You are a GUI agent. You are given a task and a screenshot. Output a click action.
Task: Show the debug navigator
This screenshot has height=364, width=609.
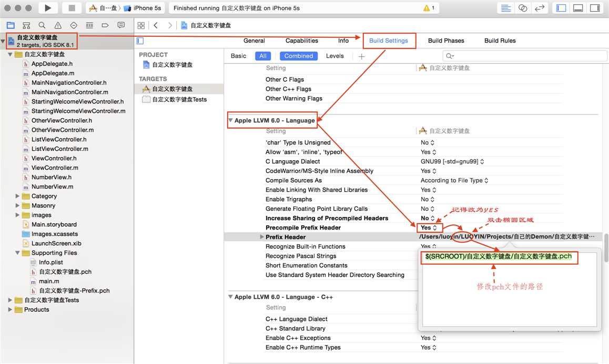[x=89, y=25]
